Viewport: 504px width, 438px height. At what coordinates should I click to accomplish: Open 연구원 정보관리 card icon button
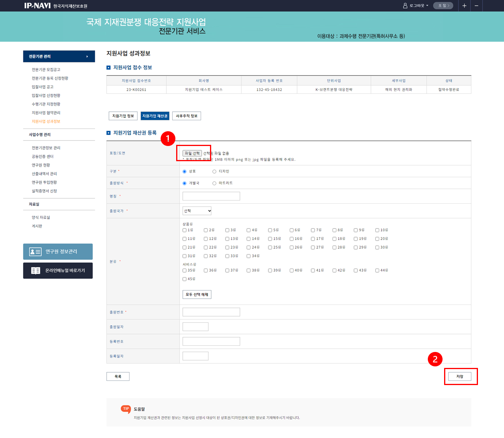[35, 252]
